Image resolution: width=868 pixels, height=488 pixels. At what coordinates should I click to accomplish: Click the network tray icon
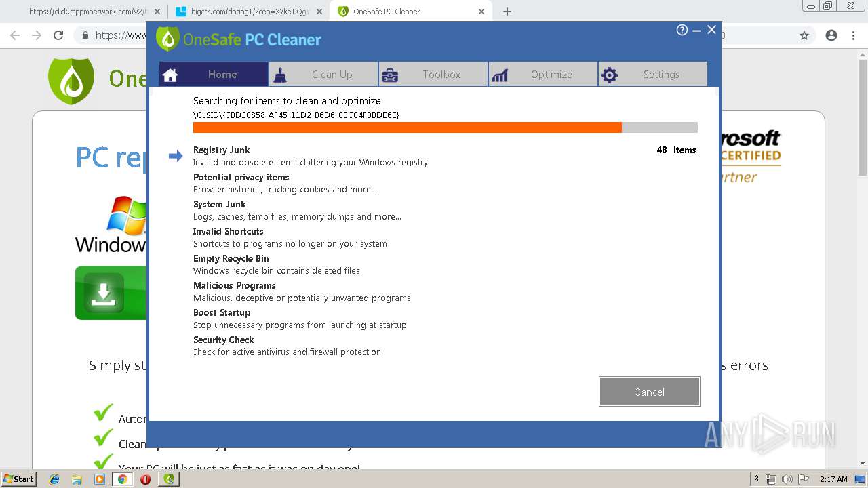point(771,479)
